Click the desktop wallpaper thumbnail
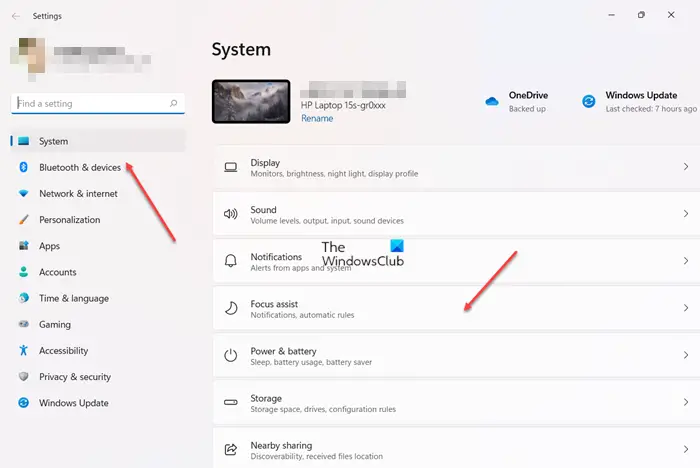Viewport: 700px width, 468px height. [x=251, y=101]
